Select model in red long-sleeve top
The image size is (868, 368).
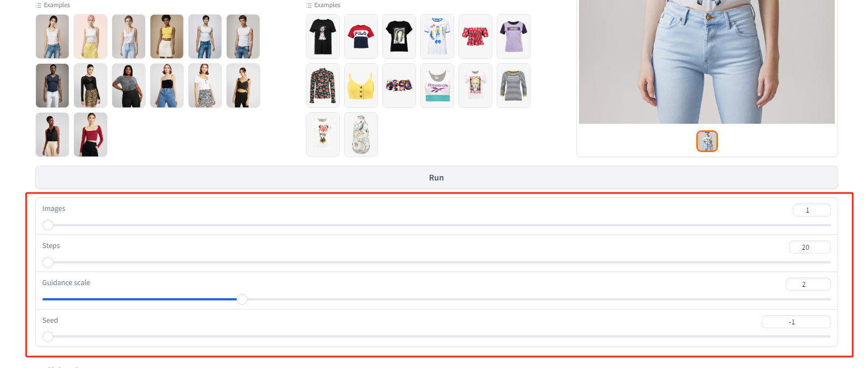click(91, 135)
